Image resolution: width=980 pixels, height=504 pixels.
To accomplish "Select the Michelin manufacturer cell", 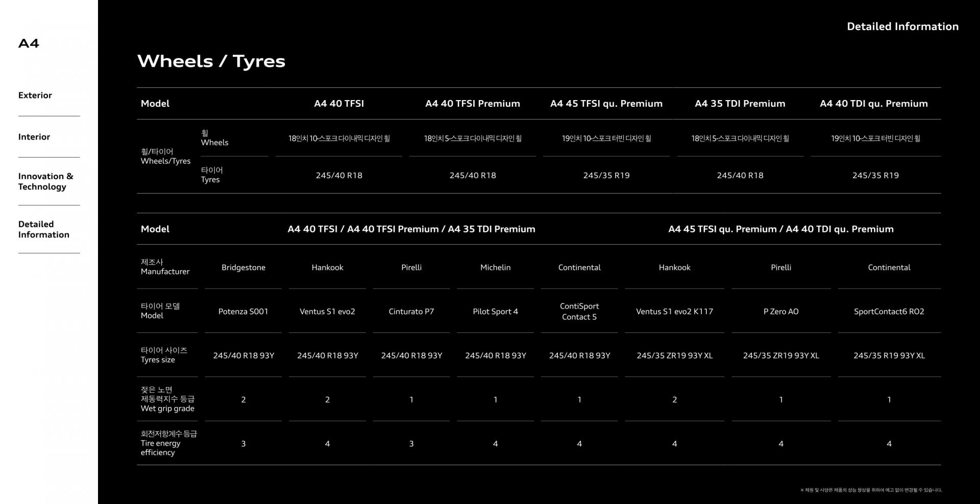I will pos(495,268).
